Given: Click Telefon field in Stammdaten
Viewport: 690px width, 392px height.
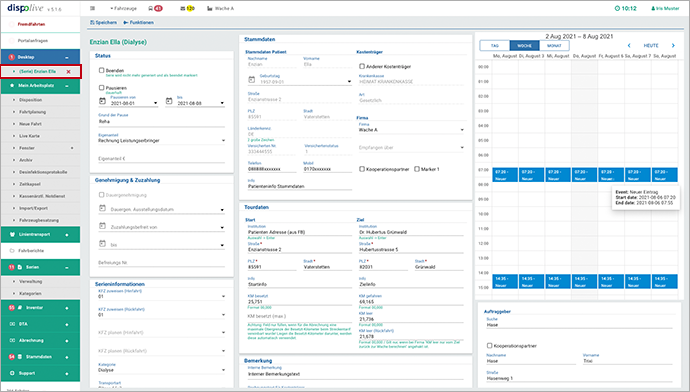Looking at the screenshot, I should (x=272, y=169).
